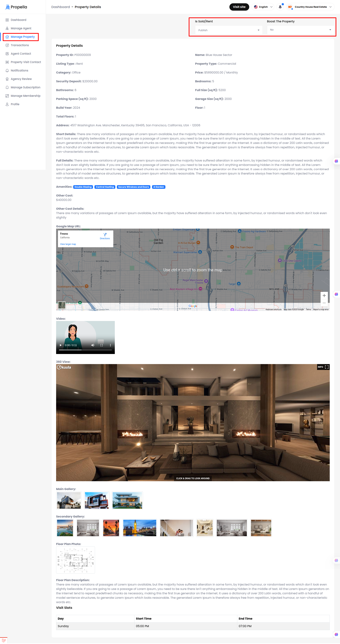Open the Floor Plan Photo thumbnail
This screenshot has height=644, width=340.
(76, 560)
